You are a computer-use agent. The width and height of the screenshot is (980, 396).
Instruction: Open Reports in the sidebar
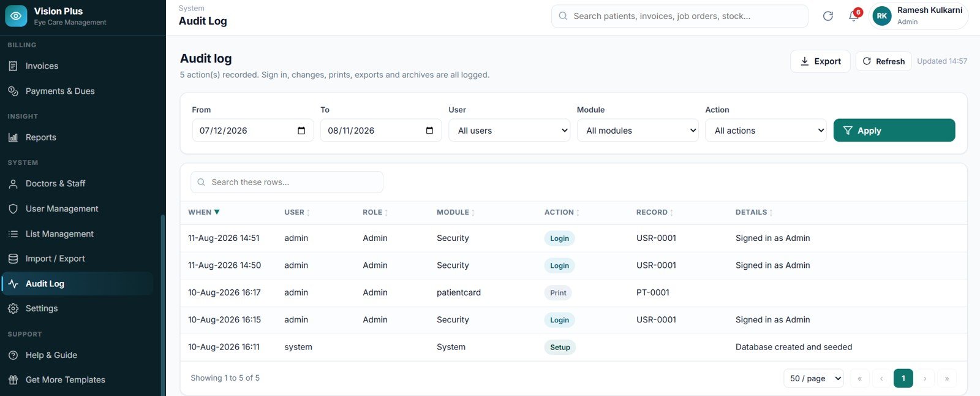point(77,137)
